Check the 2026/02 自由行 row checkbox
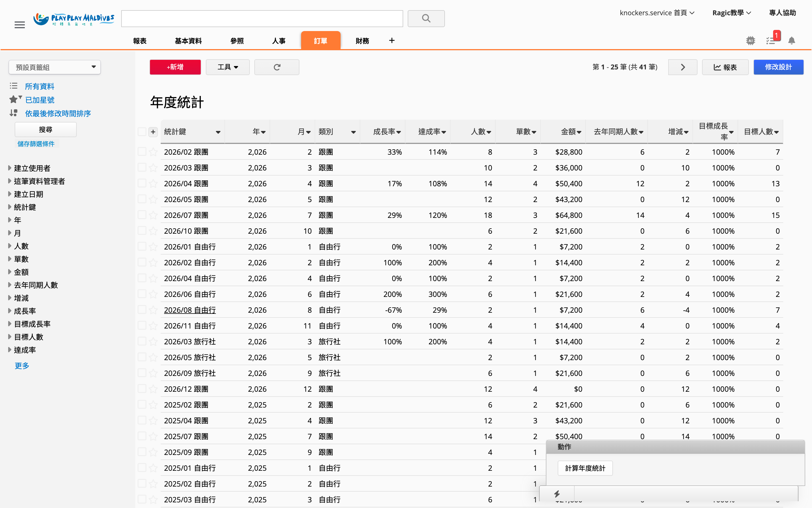 pyautogui.click(x=142, y=262)
